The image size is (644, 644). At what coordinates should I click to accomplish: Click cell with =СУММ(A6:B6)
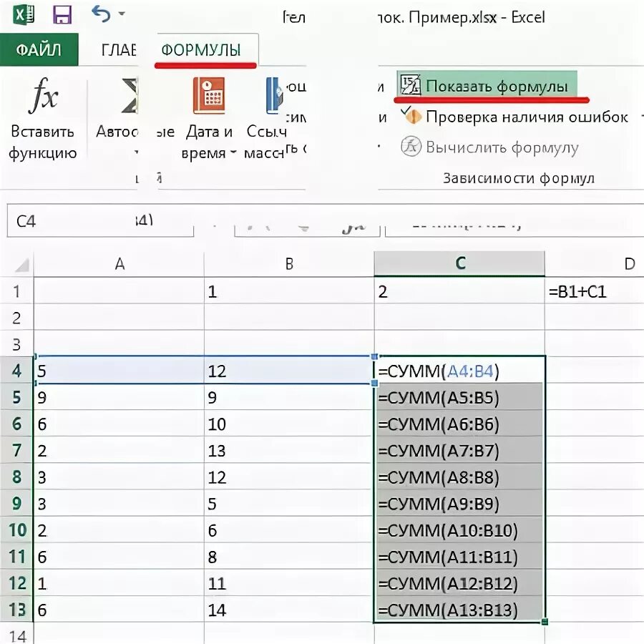(459, 424)
